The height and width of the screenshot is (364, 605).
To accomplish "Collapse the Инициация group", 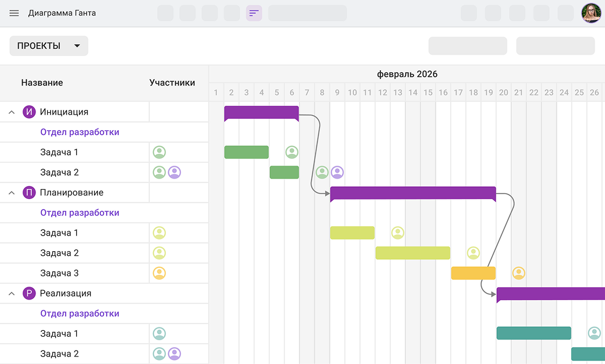I will pos(11,112).
